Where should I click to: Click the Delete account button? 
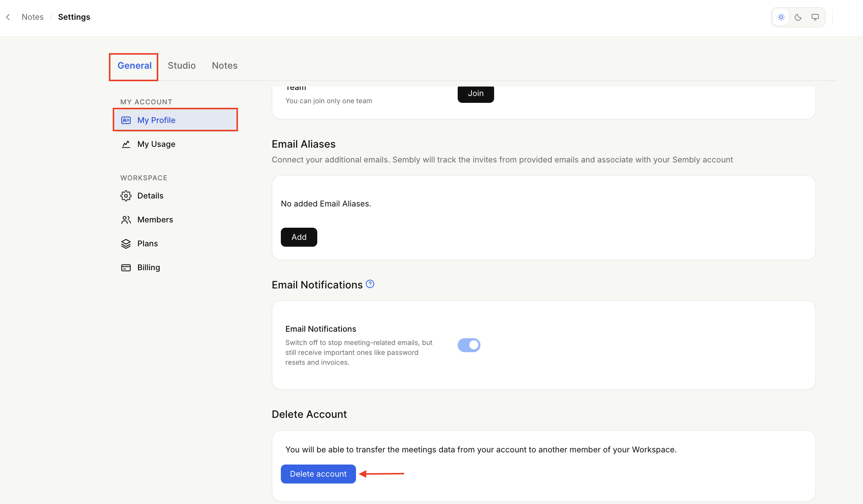318,474
